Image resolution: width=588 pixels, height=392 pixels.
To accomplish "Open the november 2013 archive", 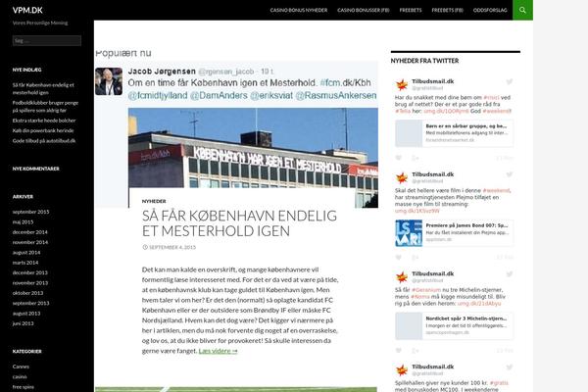I will (x=30, y=283).
